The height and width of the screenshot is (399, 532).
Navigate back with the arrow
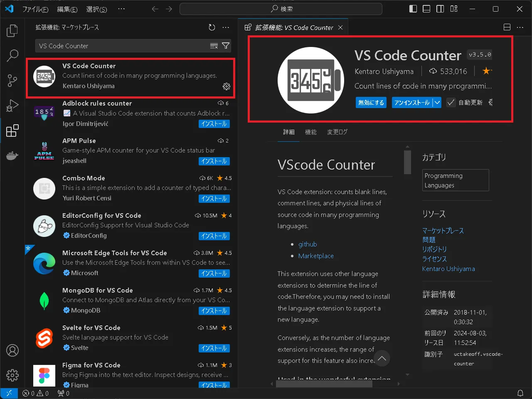(155, 9)
